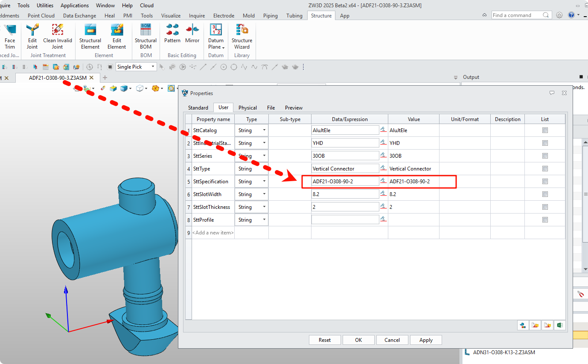Click search magnifier in Find a command
Image resolution: width=588 pixels, height=364 pixels.
click(x=546, y=15)
